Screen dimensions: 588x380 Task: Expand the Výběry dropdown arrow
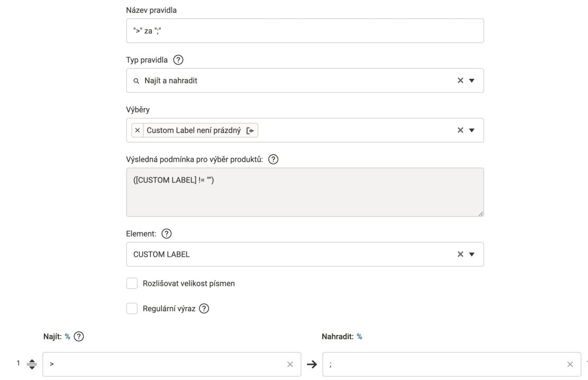[472, 131]
